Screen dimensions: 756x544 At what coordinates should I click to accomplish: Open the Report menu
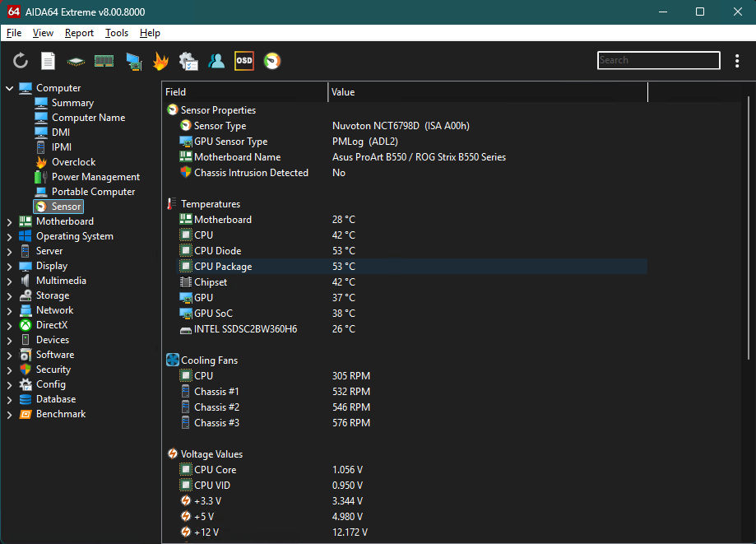pos(79,33)
